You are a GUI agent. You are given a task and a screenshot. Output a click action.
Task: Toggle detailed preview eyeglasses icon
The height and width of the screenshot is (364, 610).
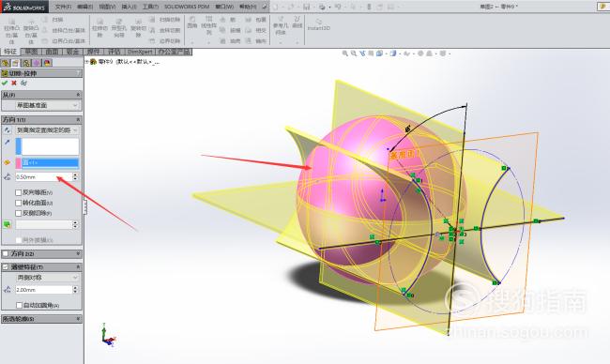point(23,83)
